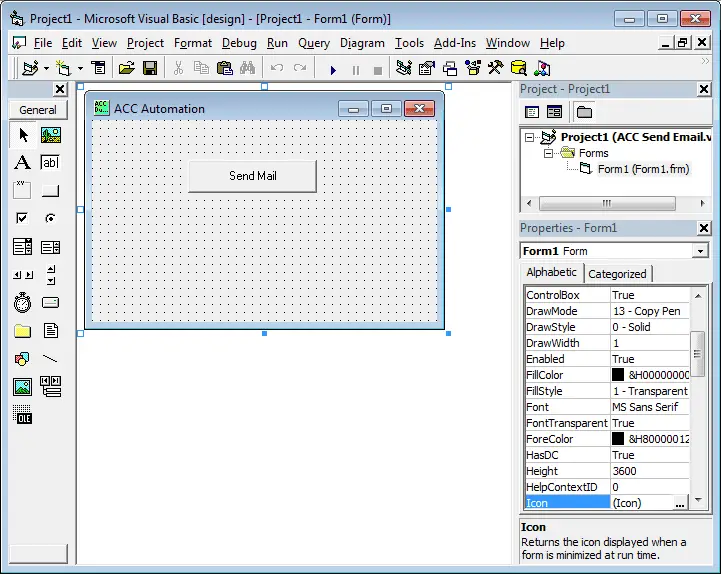Screen dimensions: 721x574
Task: Show the Toolbox via hammer-wrench icon
Action: coord(496,69)
